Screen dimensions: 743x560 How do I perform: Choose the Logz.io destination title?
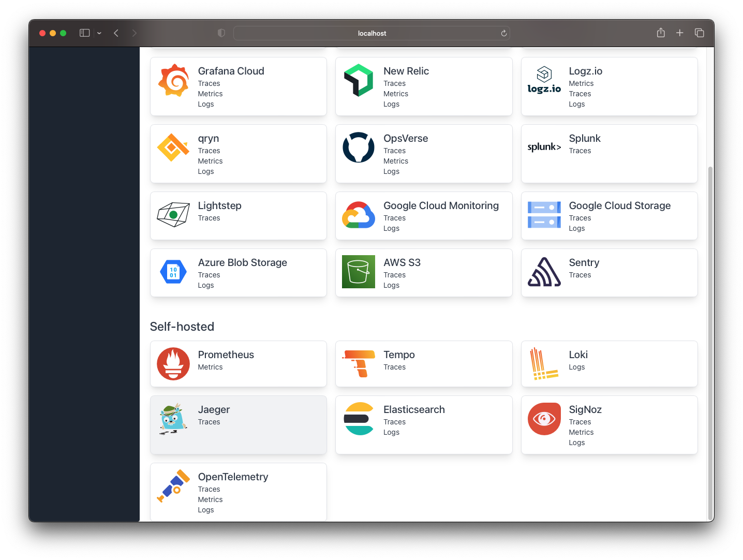[585, 71]
